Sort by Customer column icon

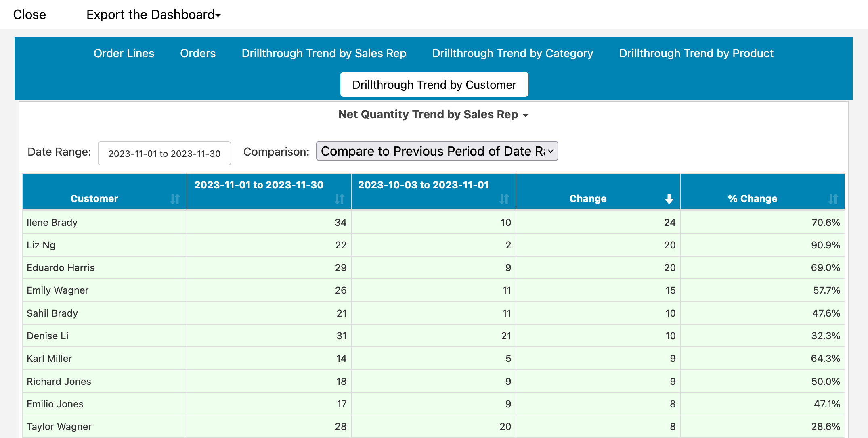175,199
